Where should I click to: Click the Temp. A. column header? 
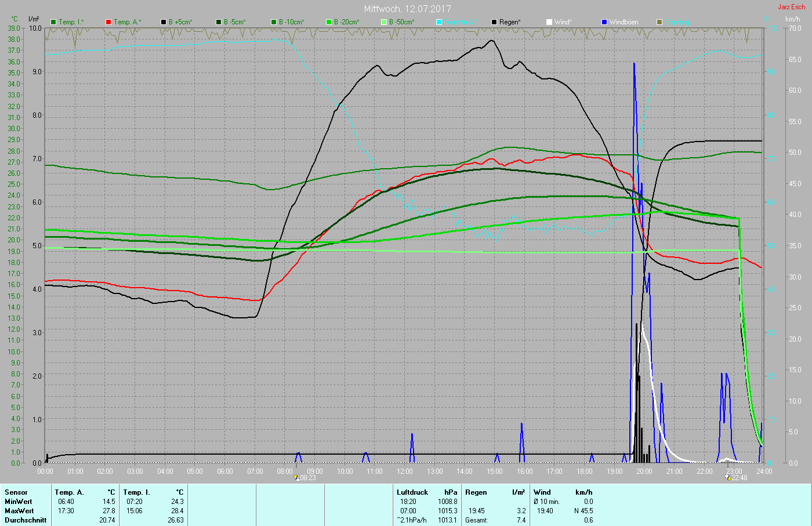70,492
